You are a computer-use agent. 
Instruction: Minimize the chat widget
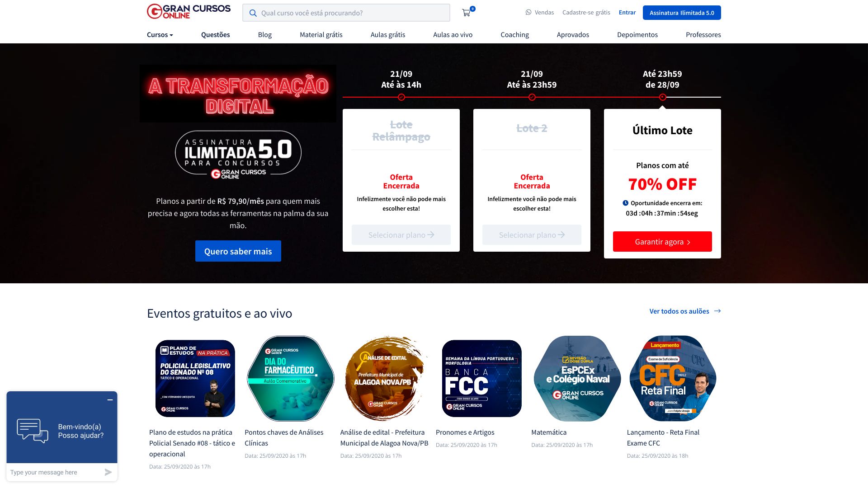pos(110,400)
